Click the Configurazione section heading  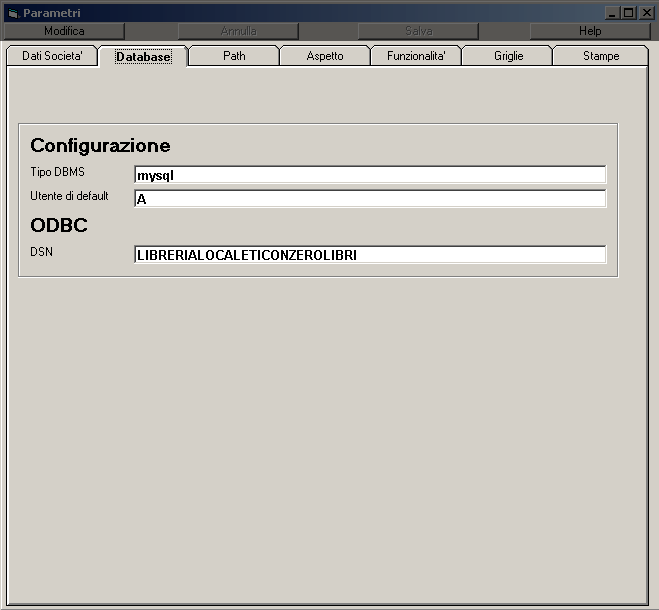[100, 146]
